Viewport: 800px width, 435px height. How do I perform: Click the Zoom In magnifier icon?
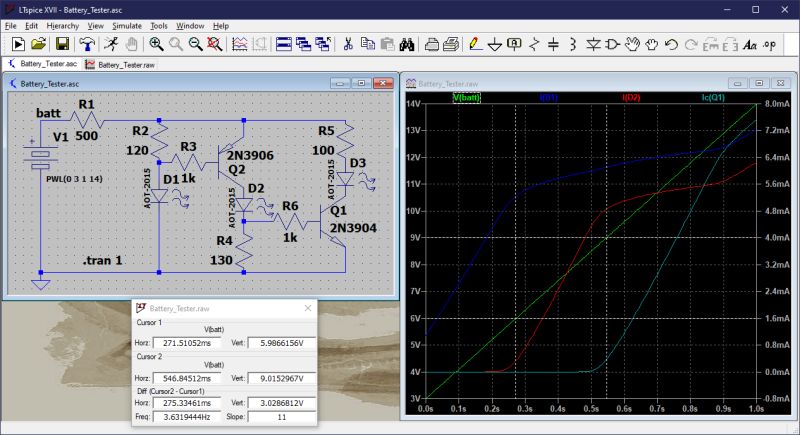[156, 44]
